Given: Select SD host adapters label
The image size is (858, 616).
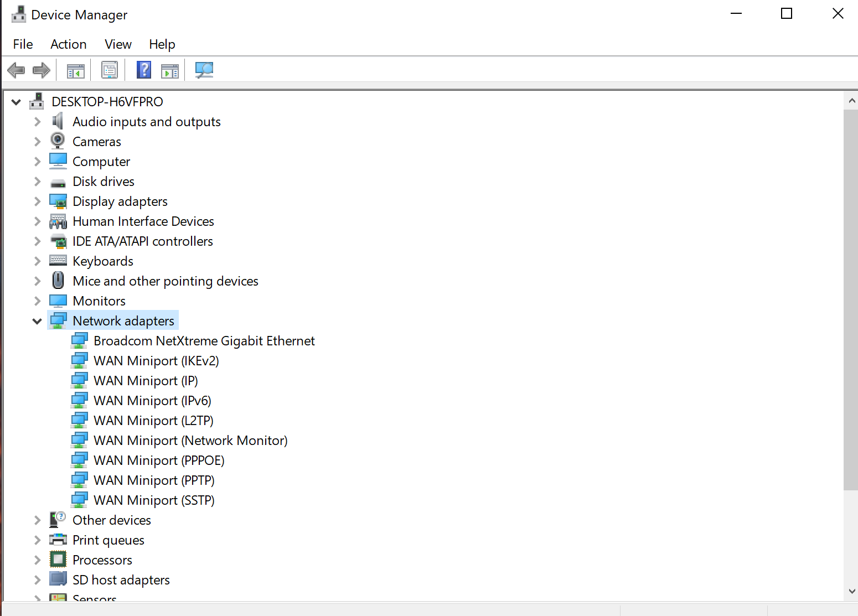Looking at the screenshot, I should coord(121,580).
